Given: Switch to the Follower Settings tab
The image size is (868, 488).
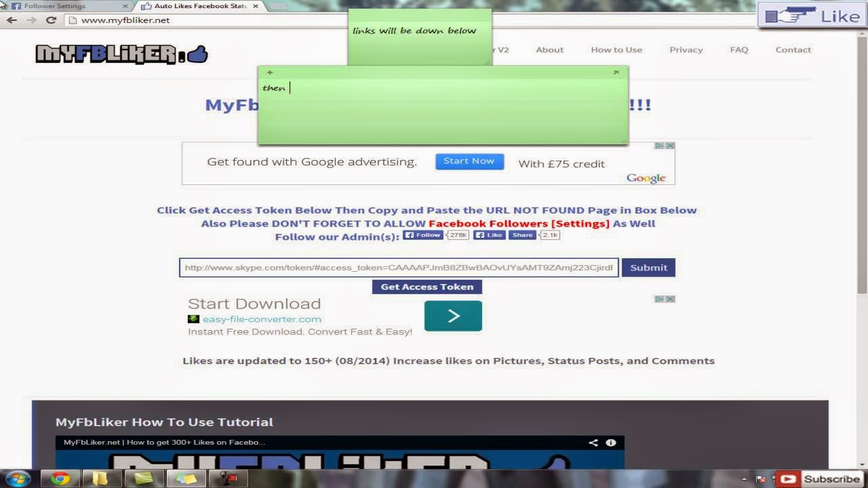Looking at the screenshot, I should (68, 6).
